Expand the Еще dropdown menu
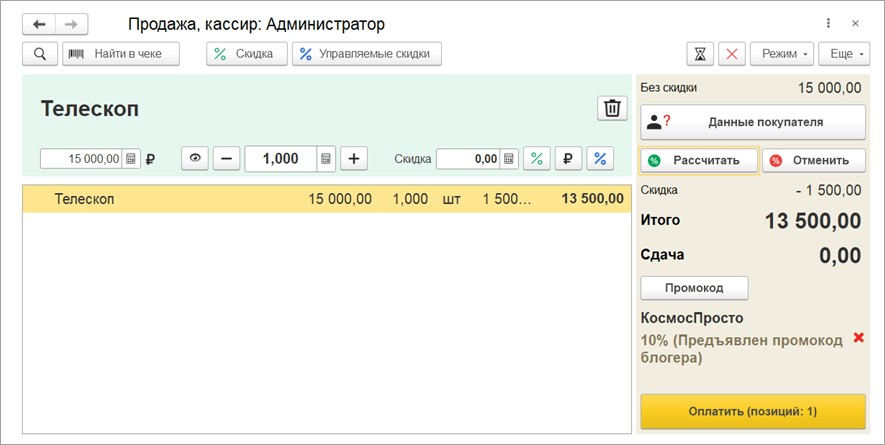 point(843,54)
